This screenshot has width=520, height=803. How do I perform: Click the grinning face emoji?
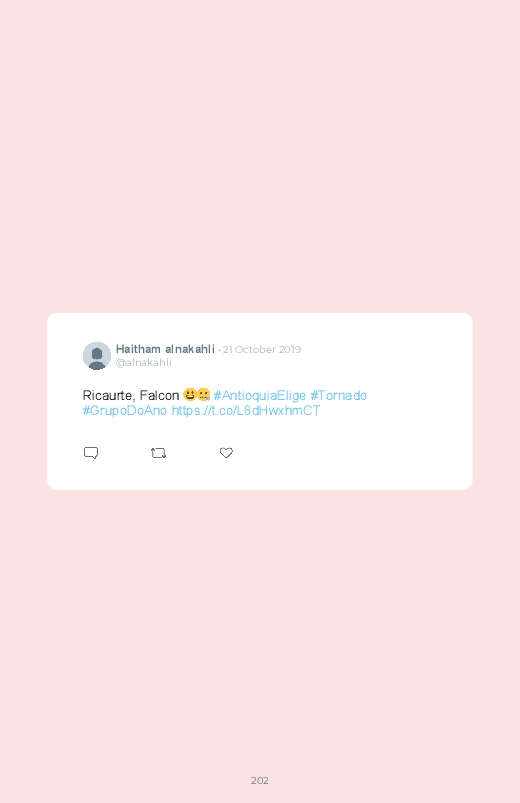[190, 394]
